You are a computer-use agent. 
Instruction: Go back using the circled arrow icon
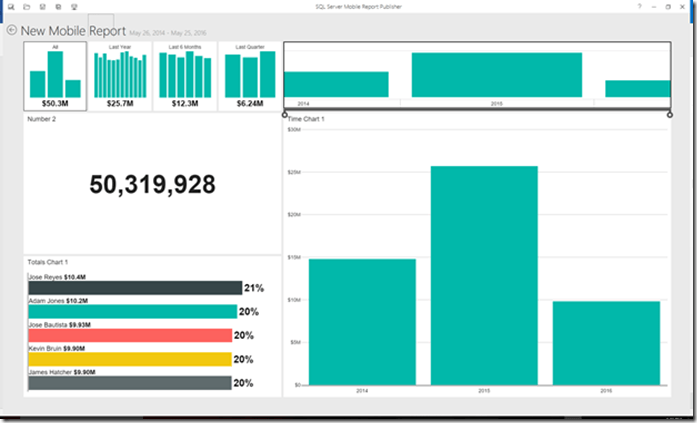click(x=12, y=31)
